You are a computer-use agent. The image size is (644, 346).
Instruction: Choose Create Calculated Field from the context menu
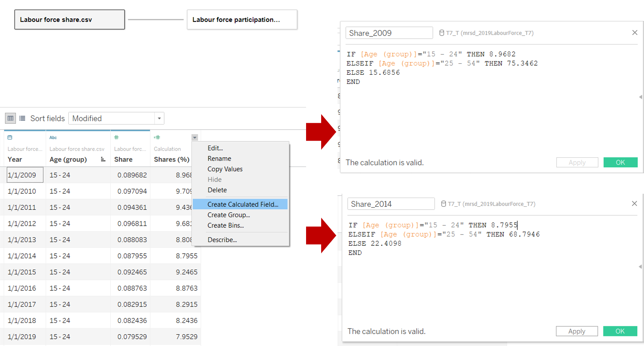point(243,204)
